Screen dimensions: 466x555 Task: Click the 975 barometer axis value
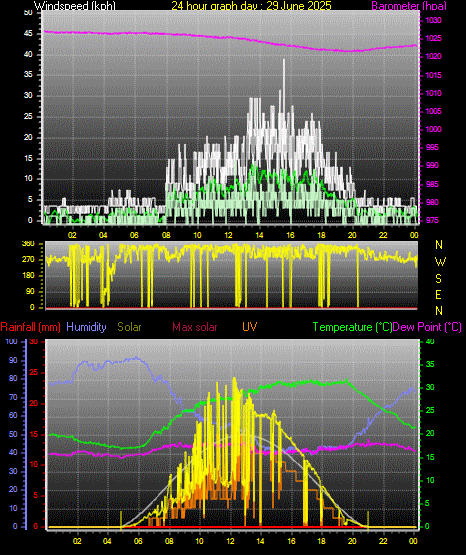[432, 220]
